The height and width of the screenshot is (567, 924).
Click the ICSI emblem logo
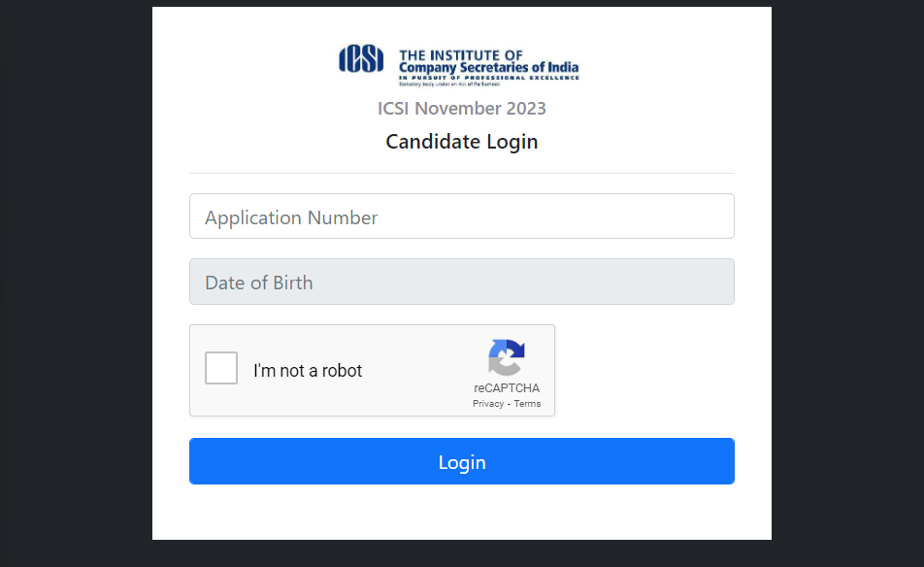[x=360, y=60]
